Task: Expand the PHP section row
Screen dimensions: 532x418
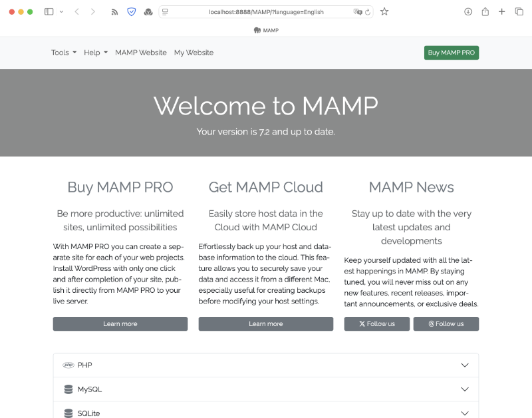Action: [265, 365]
